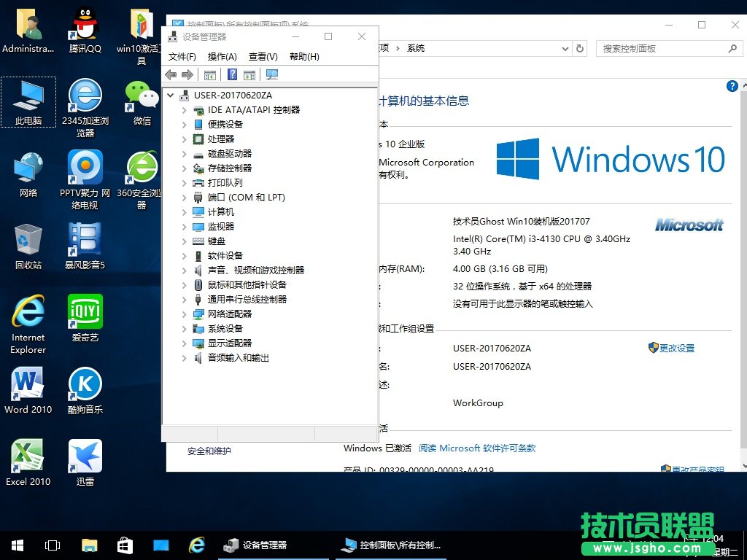Open the WeChat (微信) desktop icon
Viewport: 747px width, 560px height.
[x=142, y=103]
